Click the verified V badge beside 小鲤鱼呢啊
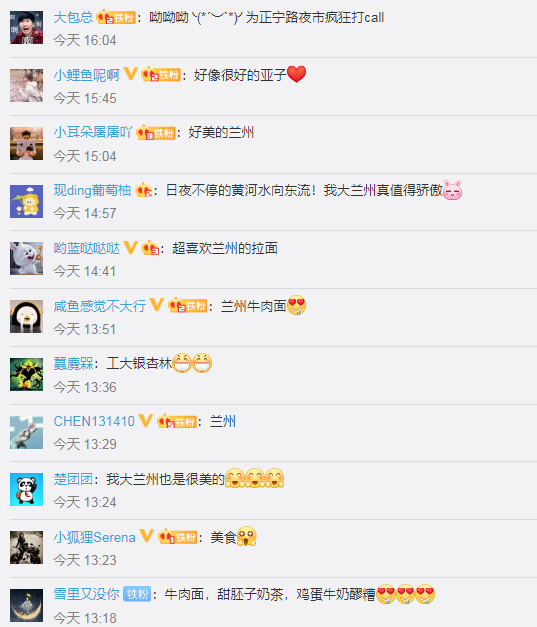 (130, 74)
